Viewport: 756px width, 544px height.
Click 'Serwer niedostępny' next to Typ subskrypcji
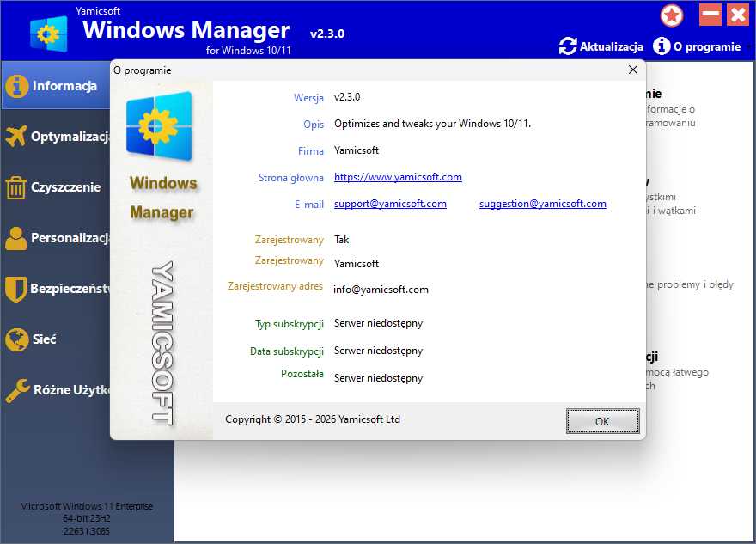pos(378,323)
